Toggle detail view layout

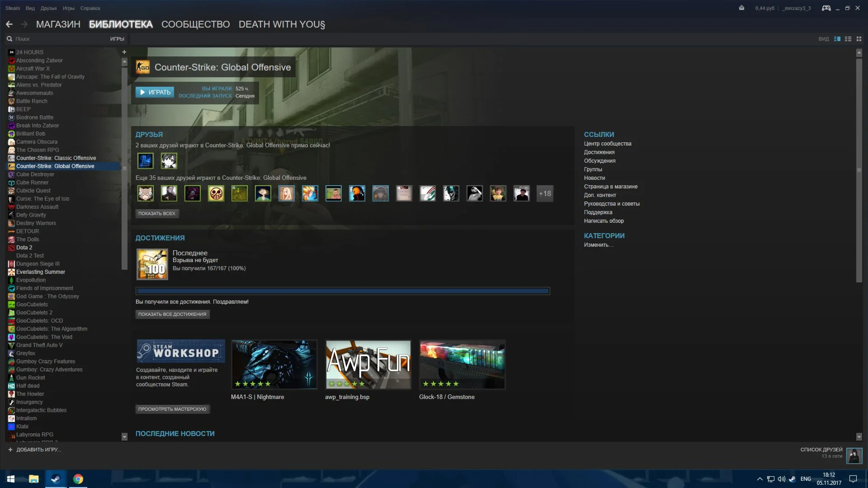pos(837,39)
